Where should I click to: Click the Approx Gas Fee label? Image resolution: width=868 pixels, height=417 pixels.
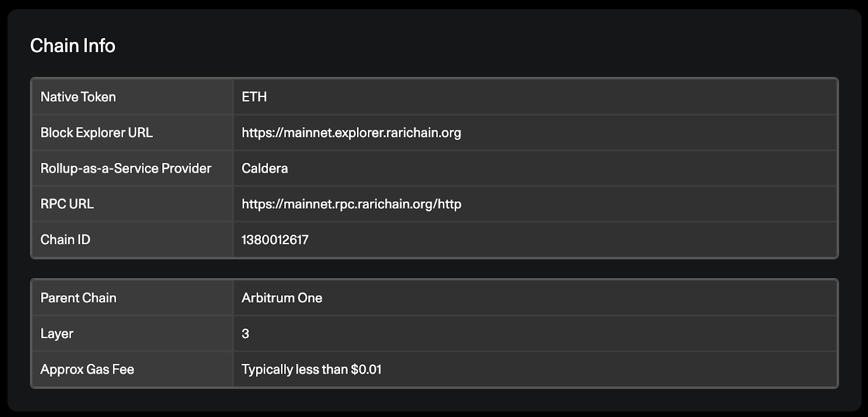tap(87, 369)
